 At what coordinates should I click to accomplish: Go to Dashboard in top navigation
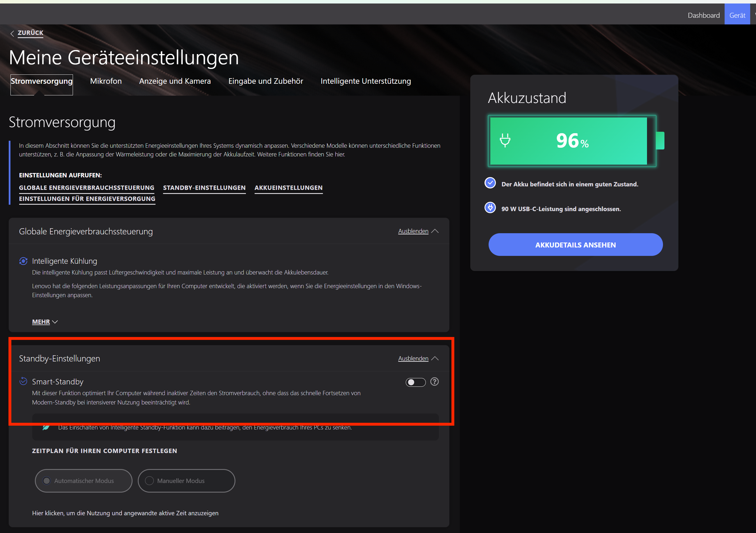(703, 15)
